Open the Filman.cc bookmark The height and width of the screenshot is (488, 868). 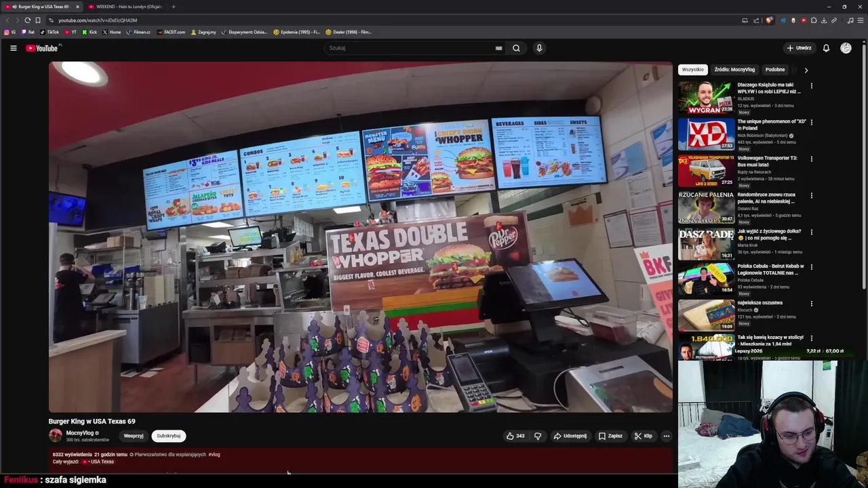[139, 32]
